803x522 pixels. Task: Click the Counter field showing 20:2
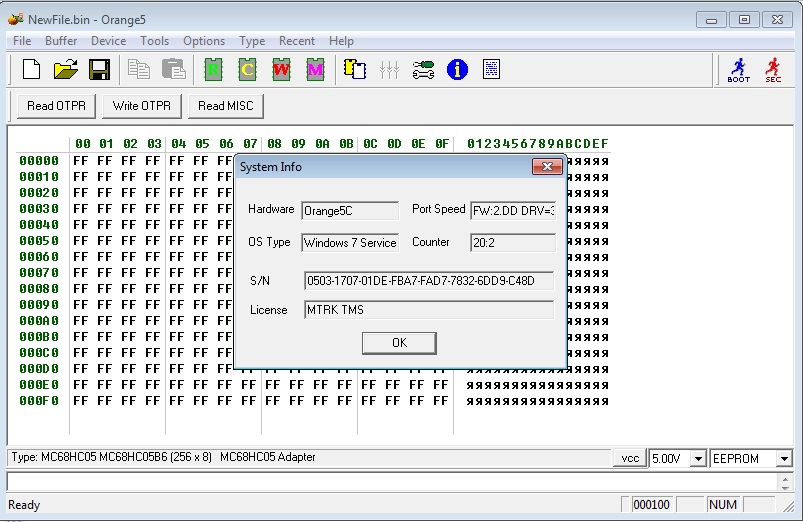pyautogui.click(x=513, y=242)
